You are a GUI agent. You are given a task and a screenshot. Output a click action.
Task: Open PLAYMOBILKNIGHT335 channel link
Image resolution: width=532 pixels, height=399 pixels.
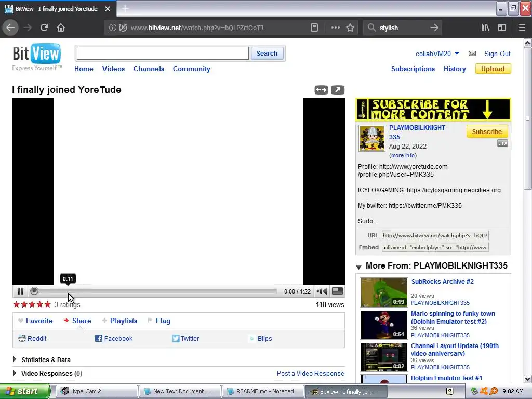click(x=417, y=132)
